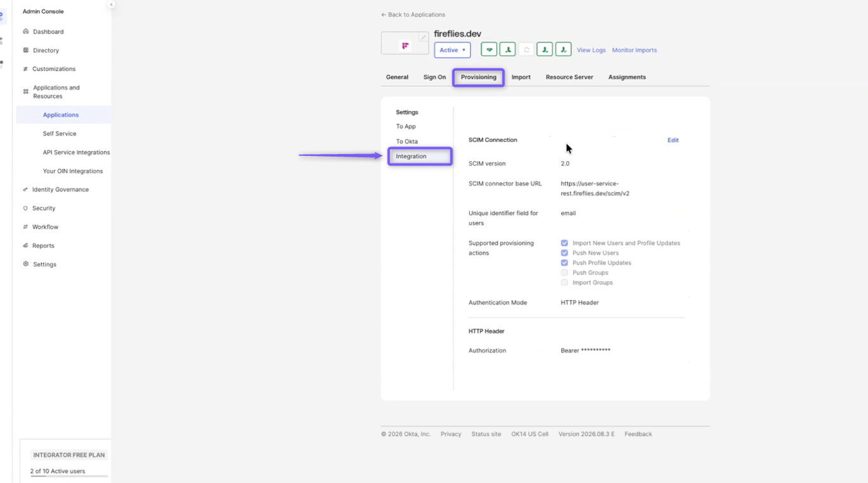Open Your OIN Integrations in sidebar
Screen dimensions: 868x483
(73, 171)
